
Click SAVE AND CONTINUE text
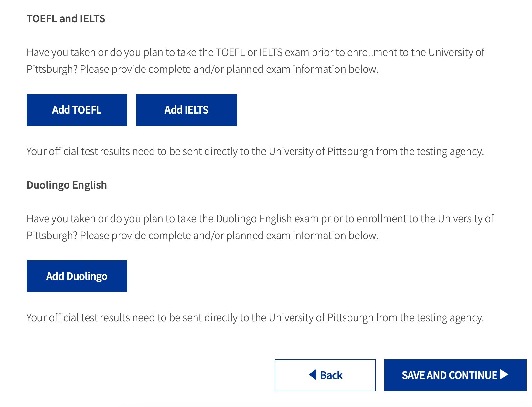click(x=449, y=375)
